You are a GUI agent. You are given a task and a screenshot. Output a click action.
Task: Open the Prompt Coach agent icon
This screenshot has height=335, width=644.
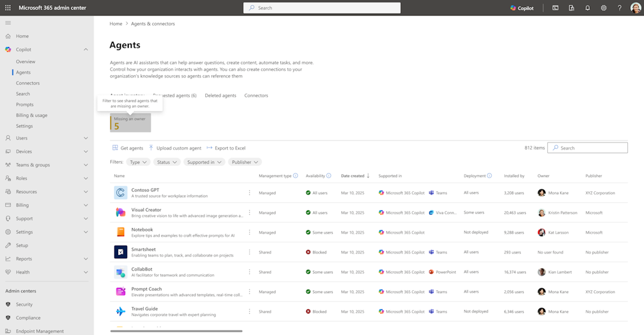120,291
